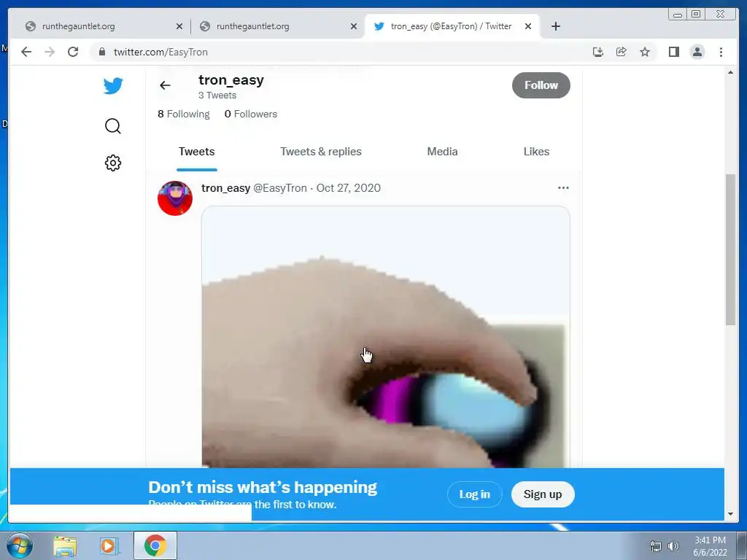
Task: View site info via the padlock icon
Action: pos(101,52)
